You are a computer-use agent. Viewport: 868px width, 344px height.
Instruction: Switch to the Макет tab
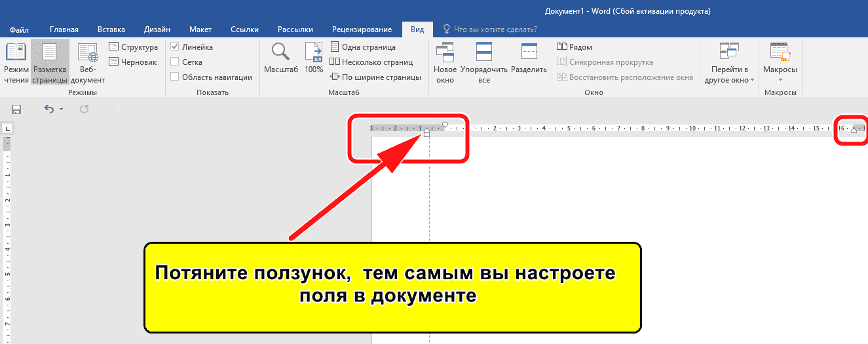[x=200, y=29]
